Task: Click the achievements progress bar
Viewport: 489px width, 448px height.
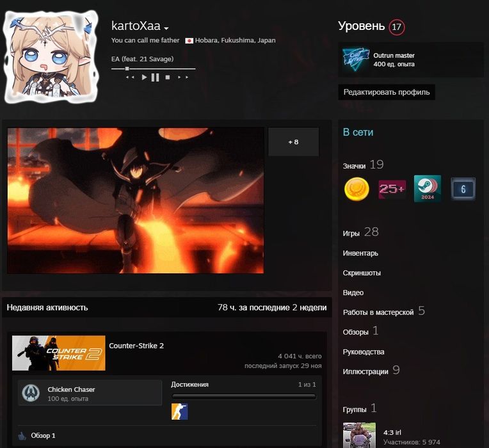Action: tap(244, 397)
